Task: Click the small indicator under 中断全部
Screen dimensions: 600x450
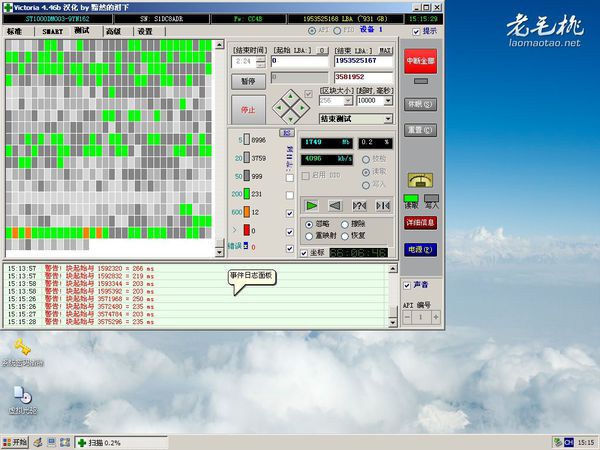Action: pyautogui.click(x=421, y=81)
